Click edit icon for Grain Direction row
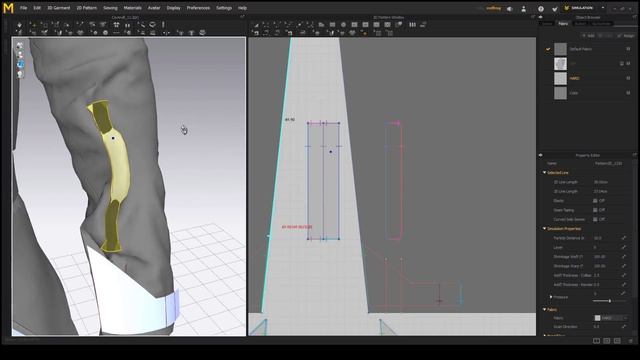640x360 pixels. tap(624, 327)
